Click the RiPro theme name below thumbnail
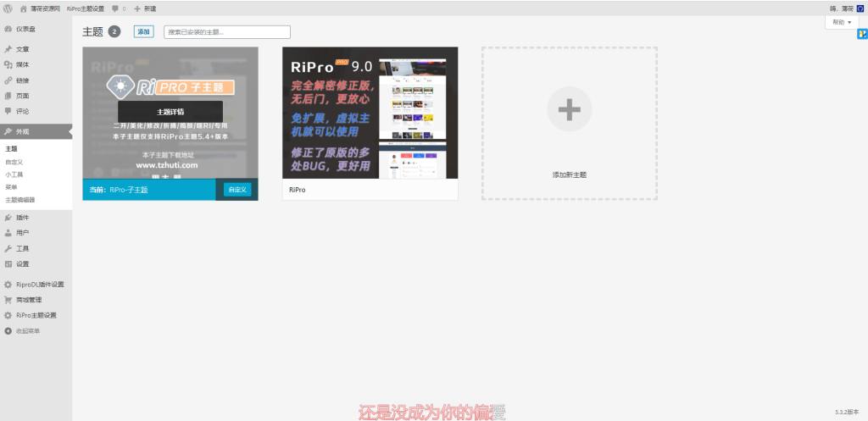 coord(298,190)
